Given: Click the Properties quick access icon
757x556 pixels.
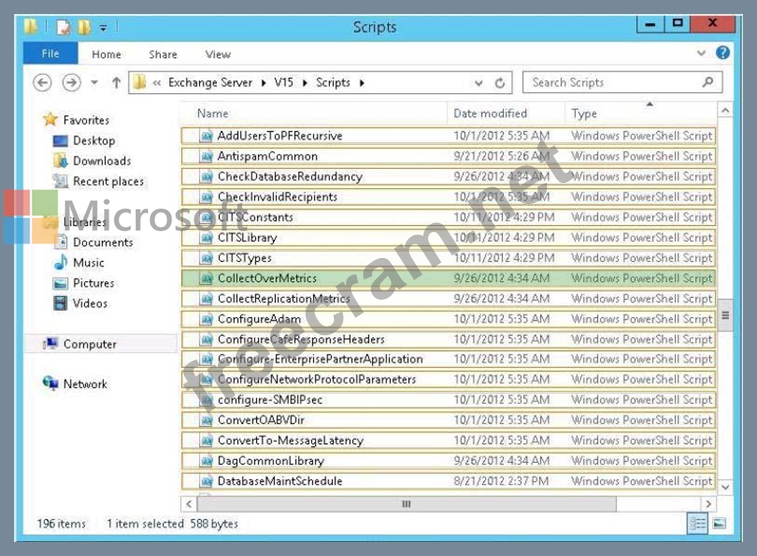Looking at the screenshot, I should pos(63,27).
